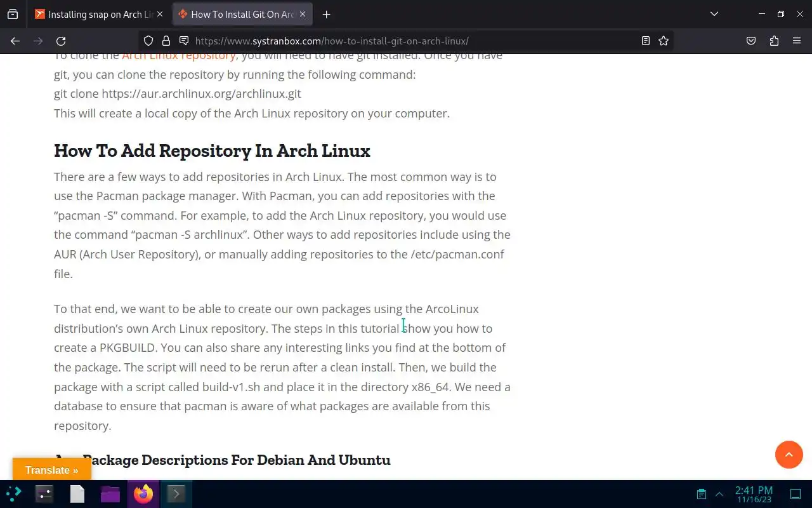Open the application launcher in taskbar
Screen dimensions: 812x508
click(14, 493)
